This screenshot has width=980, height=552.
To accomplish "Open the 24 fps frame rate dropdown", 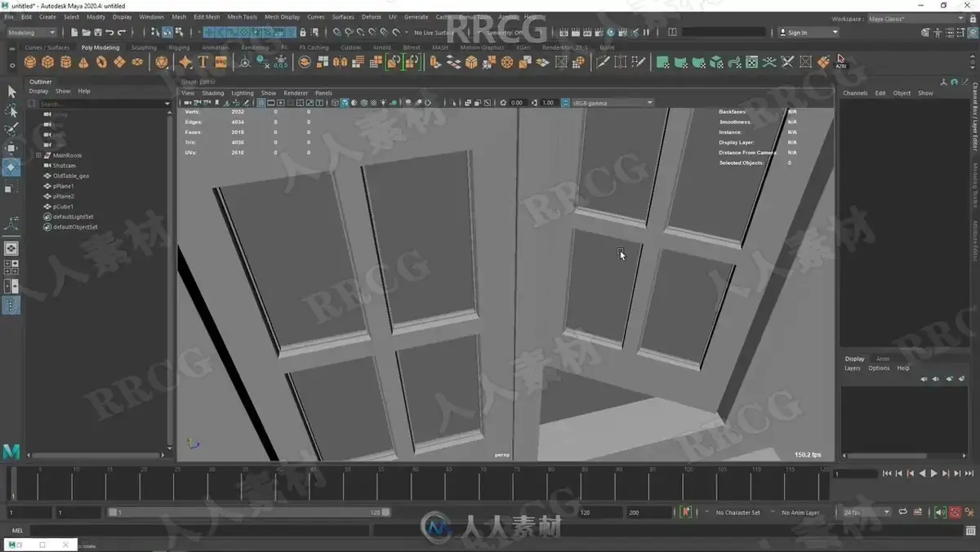I will click(x=866, y=512).
